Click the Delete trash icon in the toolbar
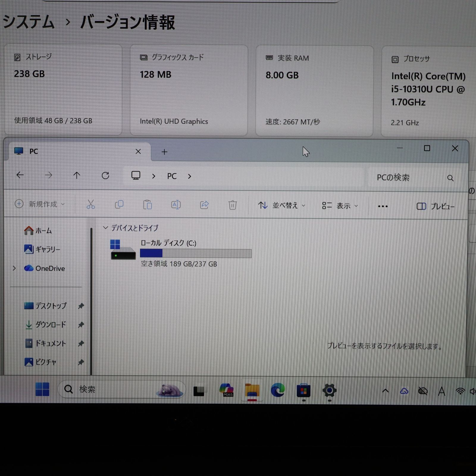The width and height of the screenshot is (476, 476). 232,205
